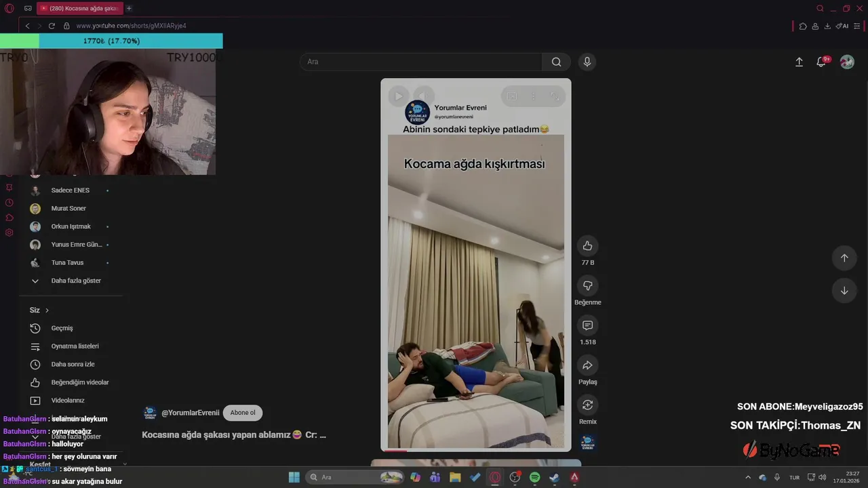Open the Remix option
The width and height of the screenshot is (868, 488).
pos(587,405)
